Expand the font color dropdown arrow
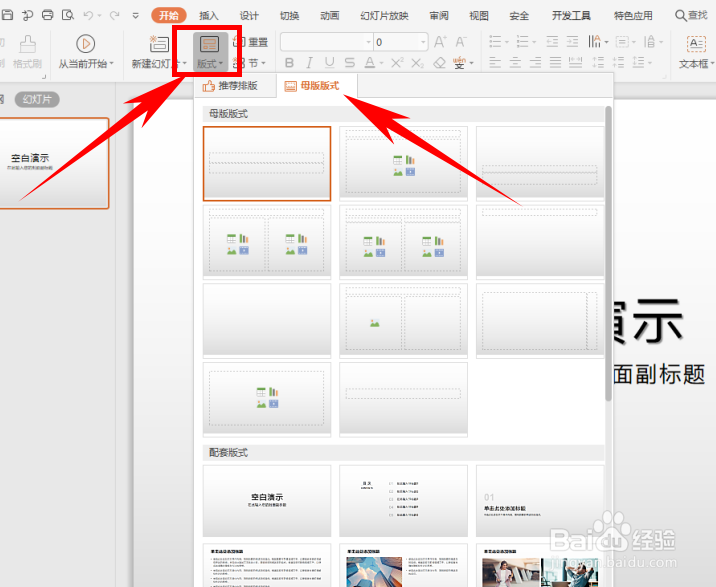Image resolution: width=716 pixels, height=587 pixels. click(381, 63)
